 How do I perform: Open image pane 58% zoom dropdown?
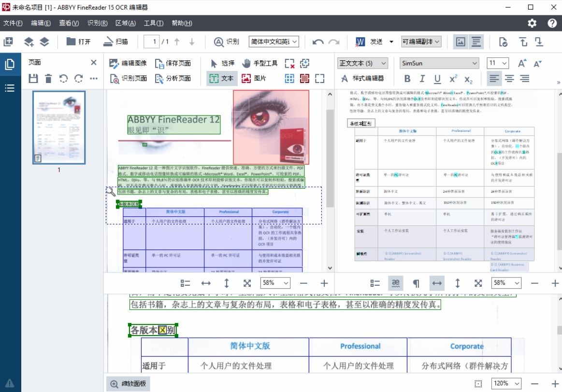coord(275,283)
